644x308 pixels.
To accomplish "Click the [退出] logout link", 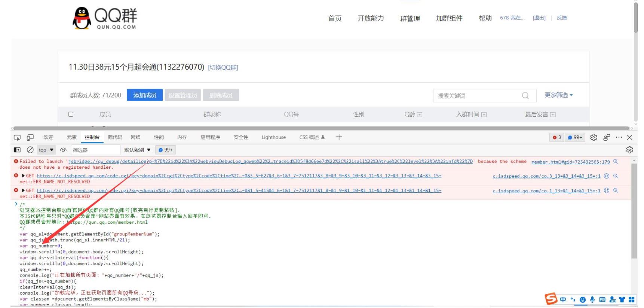I will click(x=539, y=18).
